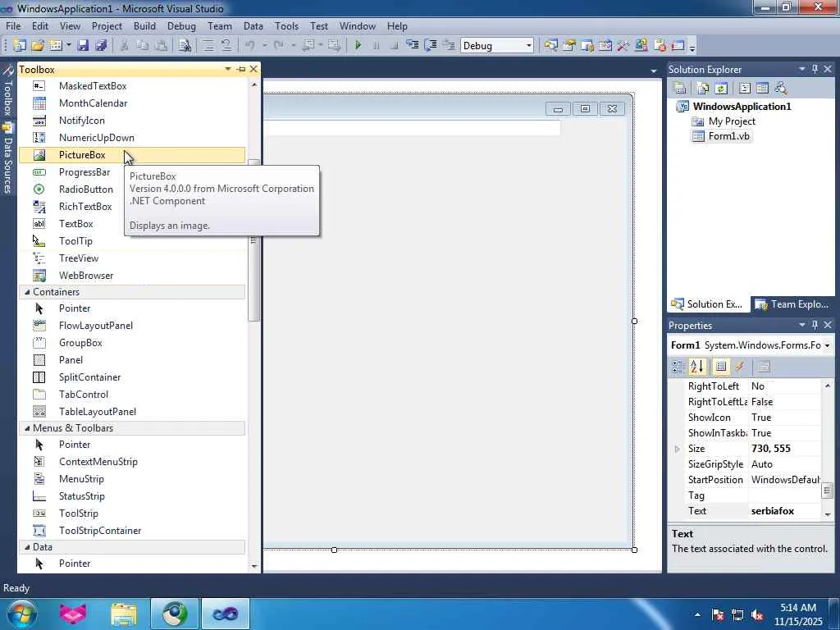
Task: Collapse the Data toolbox group
Action: tap(27, 547)
